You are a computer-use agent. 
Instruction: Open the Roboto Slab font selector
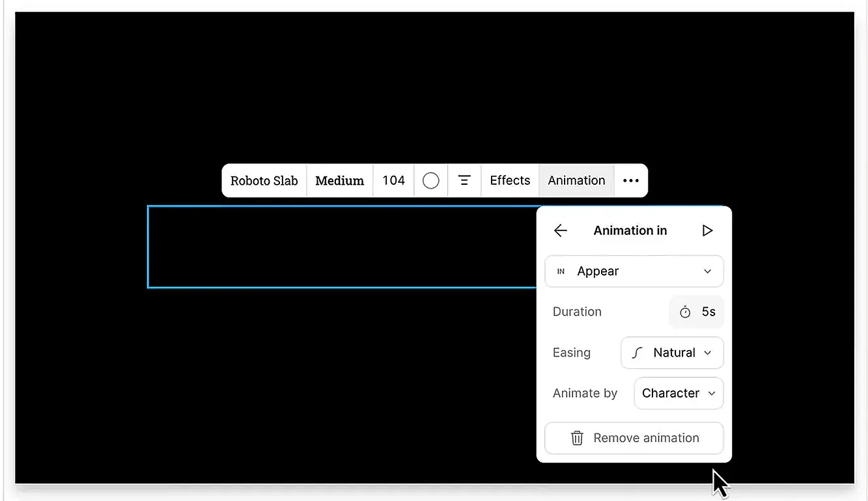264,180
